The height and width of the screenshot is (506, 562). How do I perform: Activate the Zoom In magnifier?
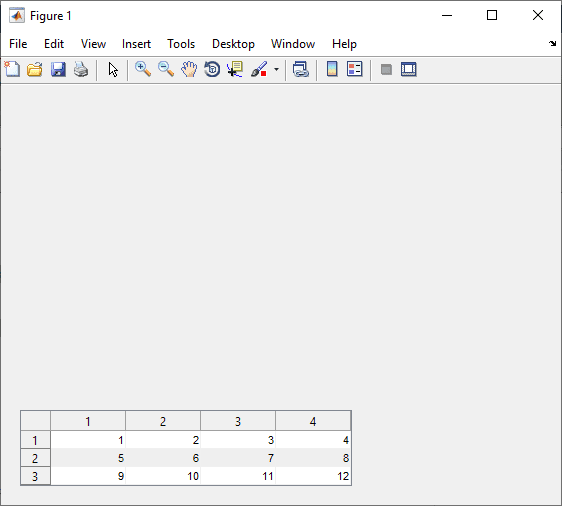pyautogui.click(x=143, y=69)
